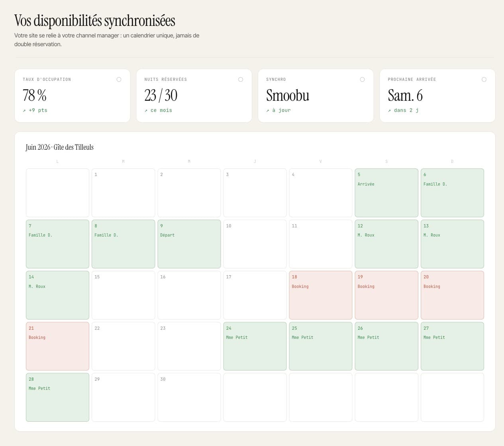504x446 pixels.
Task: Select free day 10 cell
Action: (x=255, y=244)
